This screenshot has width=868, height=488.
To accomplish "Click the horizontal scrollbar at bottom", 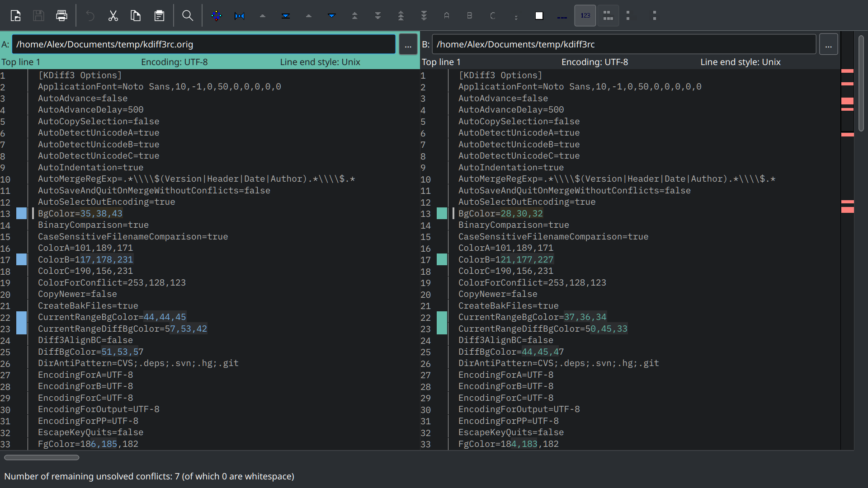I will [42, 457].
